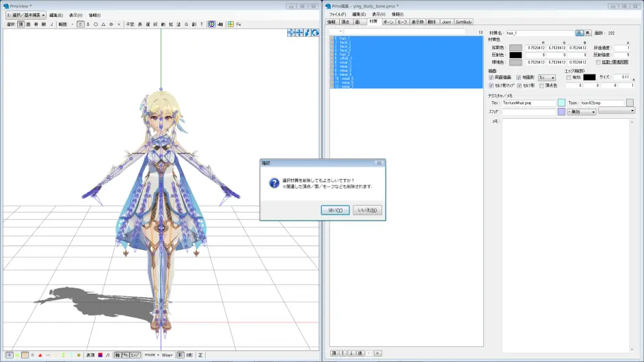Viewport: 644px width, 362px height.
Task: Toggle joint (J) selection in PmxView toolbar
Action: [x=52, y=24]
